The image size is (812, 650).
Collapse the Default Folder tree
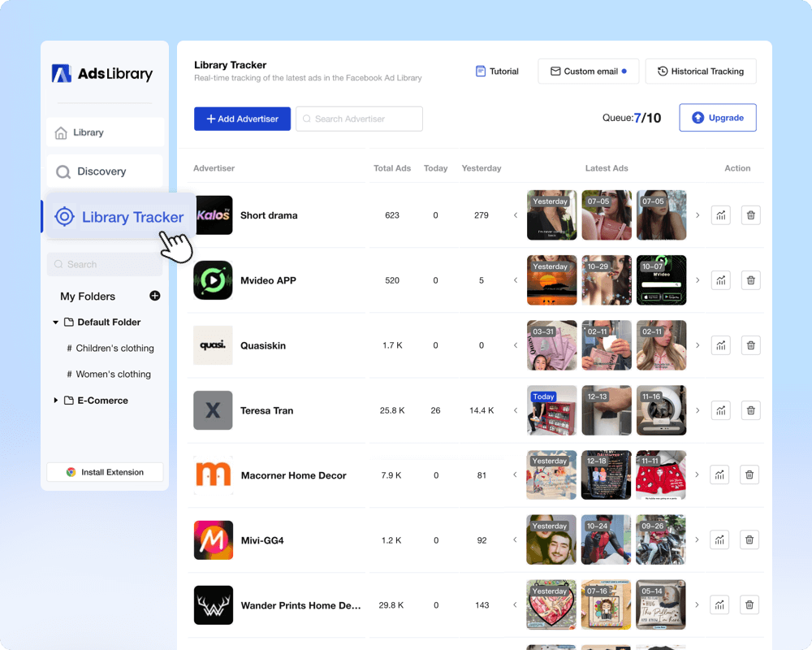(55, 323)
